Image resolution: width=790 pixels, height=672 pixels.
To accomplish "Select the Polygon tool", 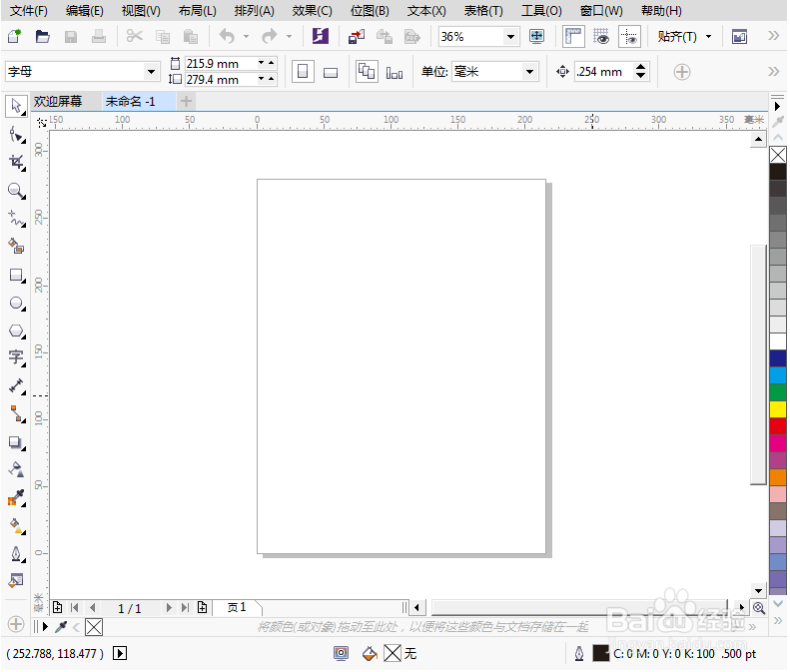I will [16, 331].
